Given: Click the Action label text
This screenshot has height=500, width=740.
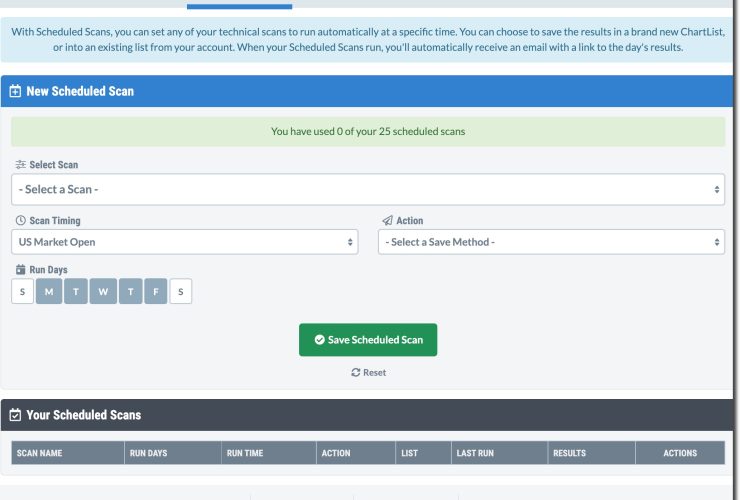Looking at the screenshot, I should (x=410, y=220).
